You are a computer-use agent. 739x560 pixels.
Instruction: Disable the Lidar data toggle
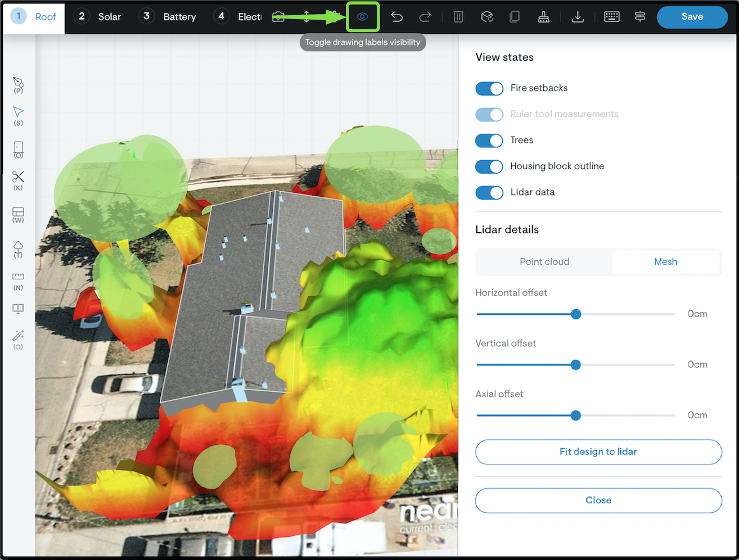489,192
